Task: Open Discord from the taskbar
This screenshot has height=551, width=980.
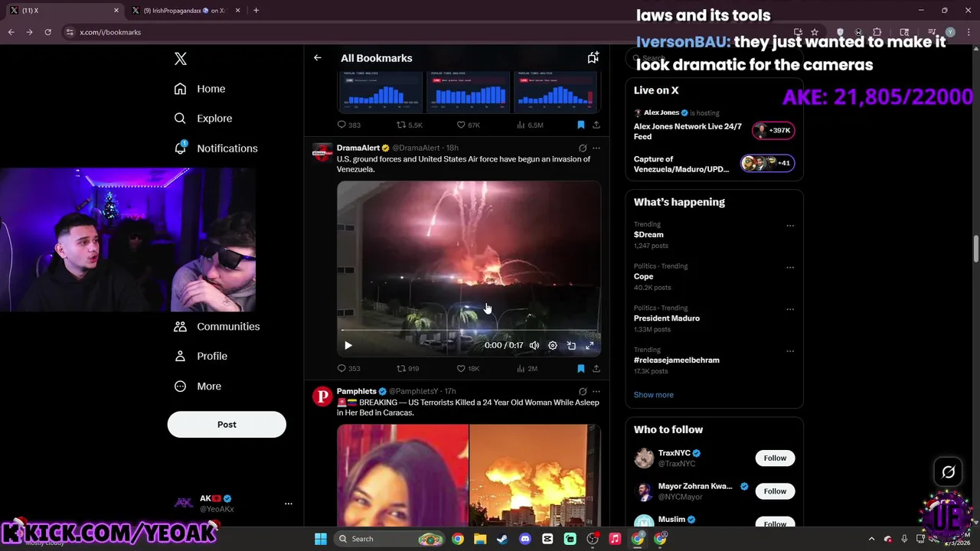Action: [525, 539]
